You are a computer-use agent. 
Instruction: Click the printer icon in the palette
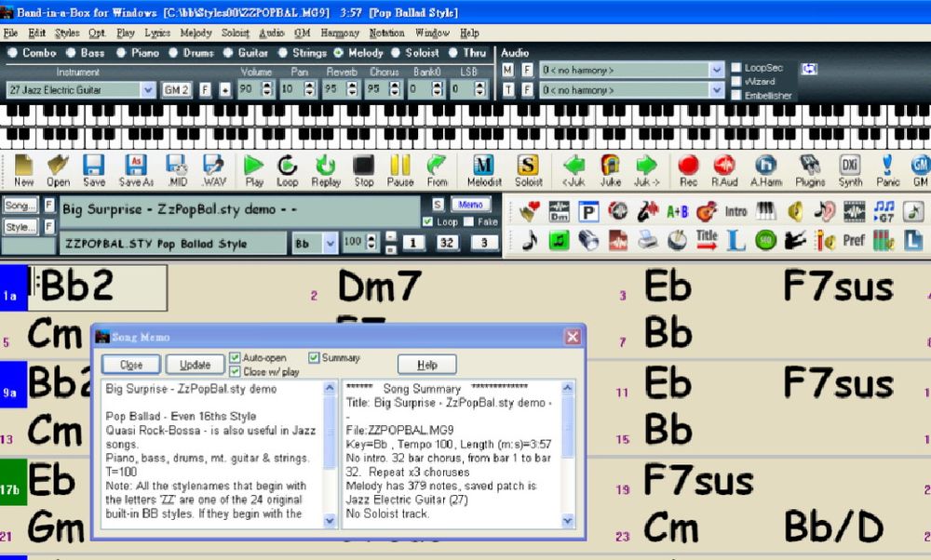(x=647, y=240)
